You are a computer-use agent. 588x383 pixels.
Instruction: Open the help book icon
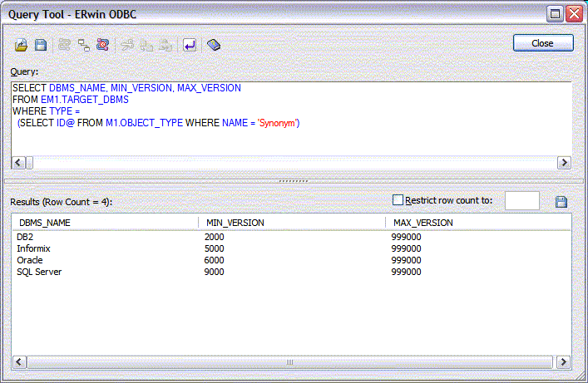click(x=214, y=46)
